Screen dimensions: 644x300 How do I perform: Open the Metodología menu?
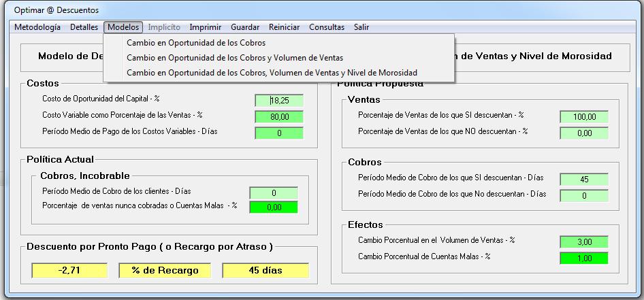[37, 27]
